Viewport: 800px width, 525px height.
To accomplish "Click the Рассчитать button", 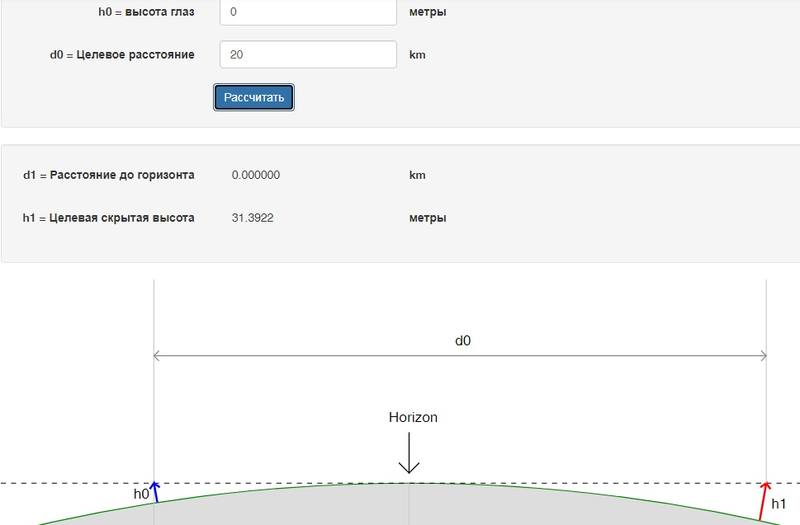I will coord(254,97).
